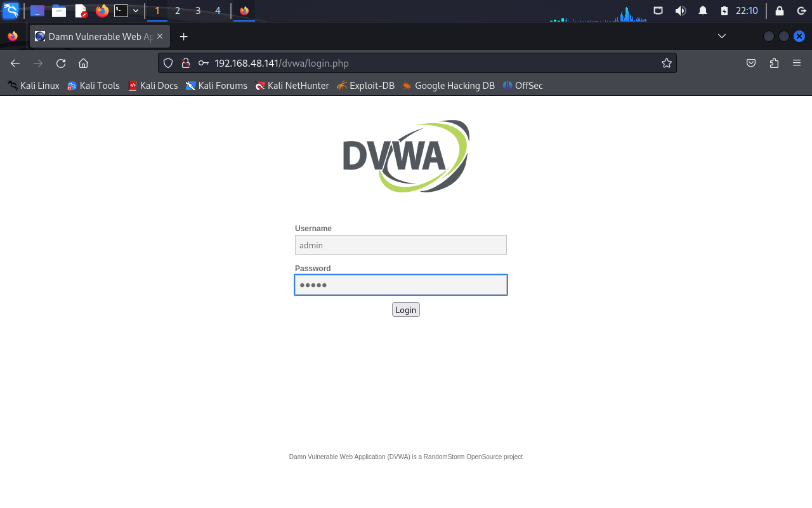
Task: Submit the form with Login button
Action: (x=406, y=310)
